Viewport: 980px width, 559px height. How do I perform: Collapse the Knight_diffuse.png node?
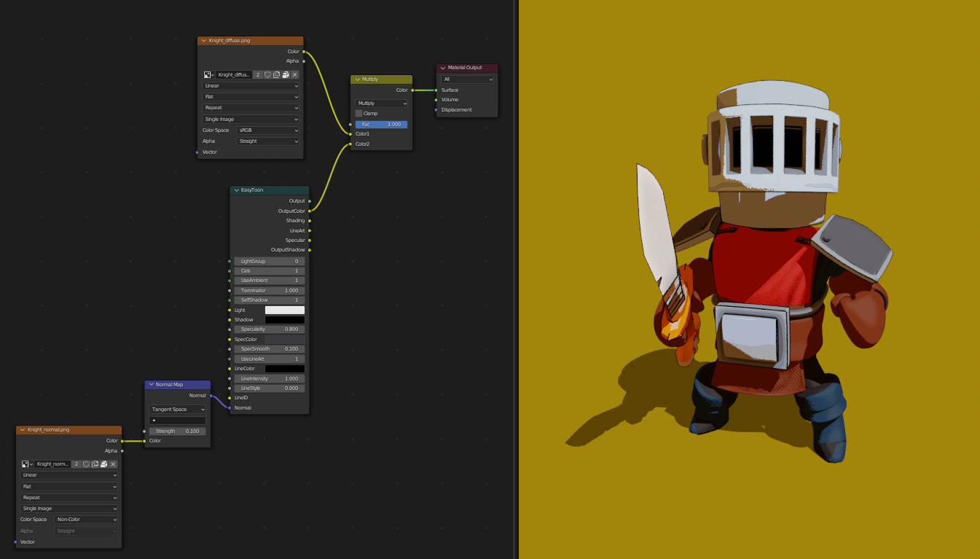coord(204,41)
